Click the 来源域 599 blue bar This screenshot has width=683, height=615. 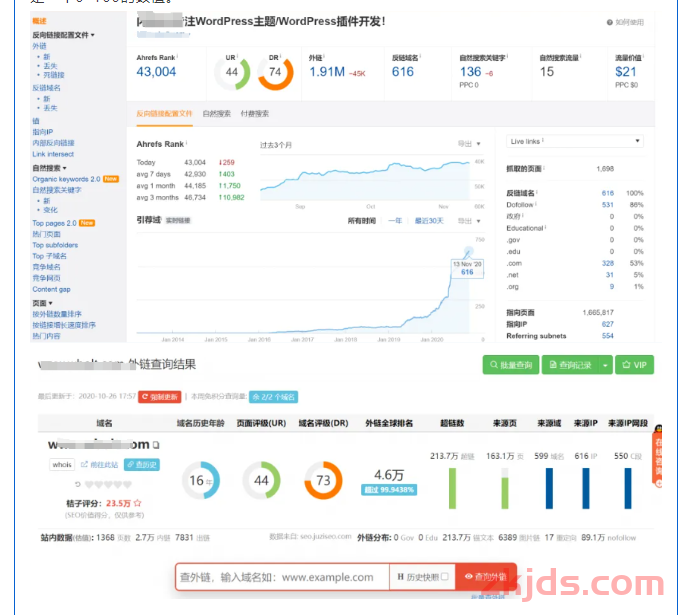click(549, 488)
